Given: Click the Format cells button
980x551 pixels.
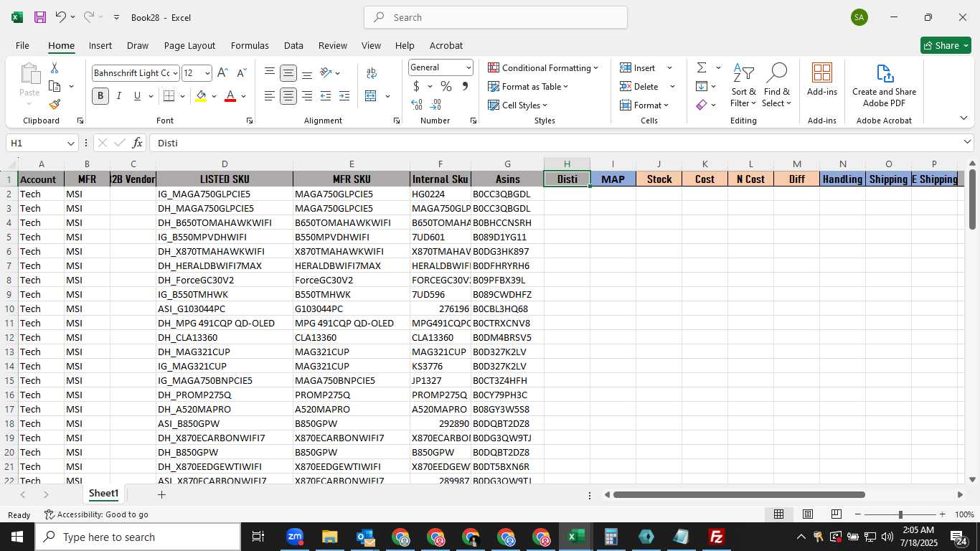Looking at the screenshot, I should point(644,105).
